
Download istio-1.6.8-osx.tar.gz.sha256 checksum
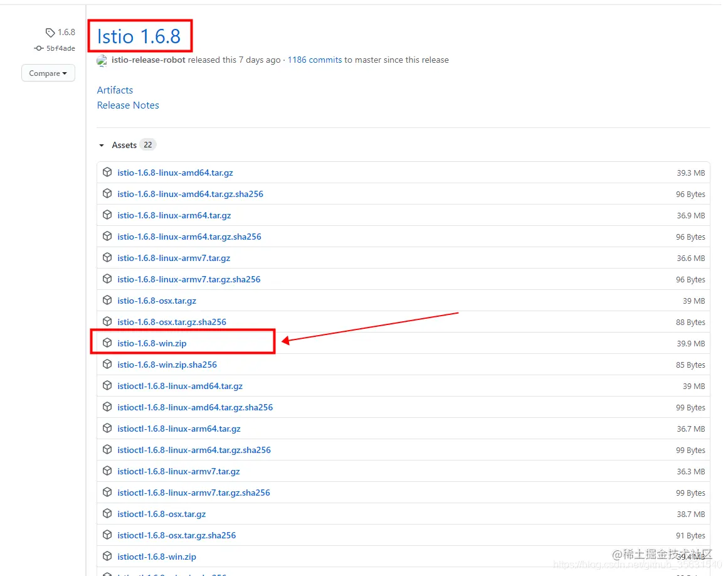[172, 323]
